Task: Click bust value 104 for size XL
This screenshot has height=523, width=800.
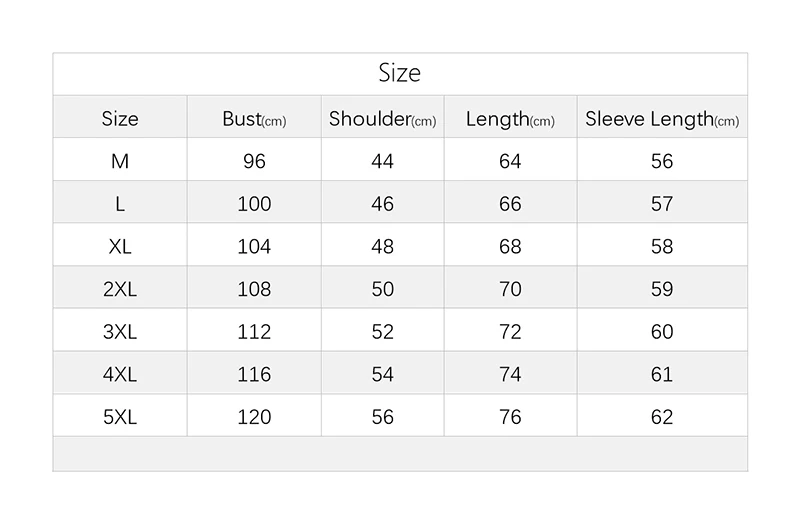Action: tap(254, 246)
